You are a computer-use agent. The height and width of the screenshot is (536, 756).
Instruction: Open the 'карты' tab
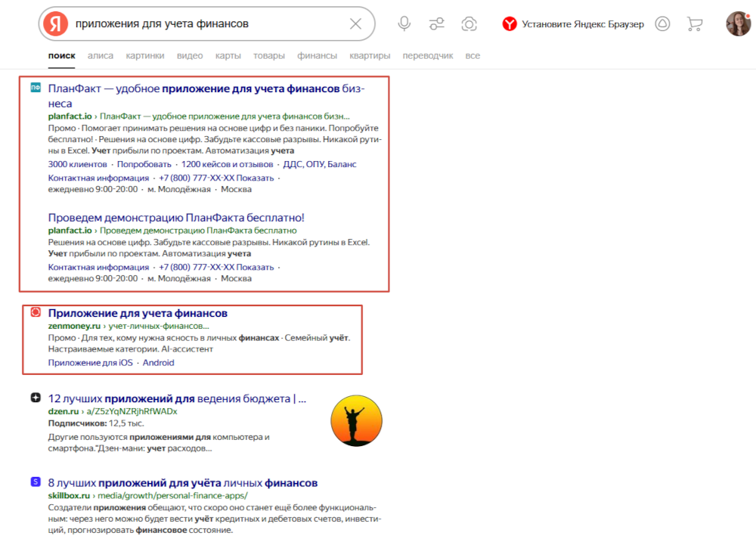(x=228, y=55)
